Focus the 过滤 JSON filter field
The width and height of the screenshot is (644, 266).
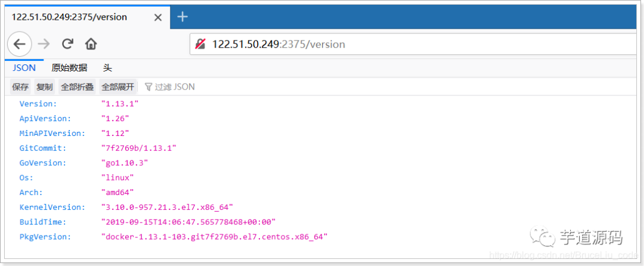[x=175, y=87]
